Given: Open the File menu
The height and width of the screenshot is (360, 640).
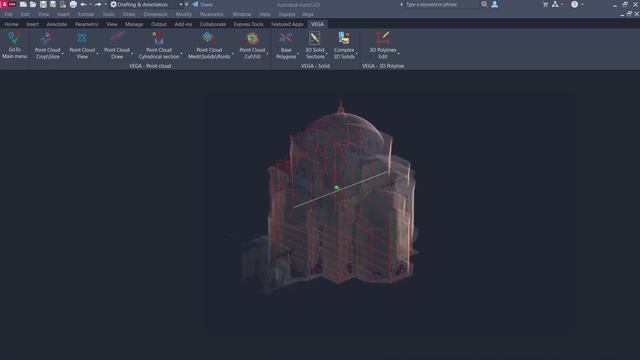Looking at the screenshot, I should [8, 14].
